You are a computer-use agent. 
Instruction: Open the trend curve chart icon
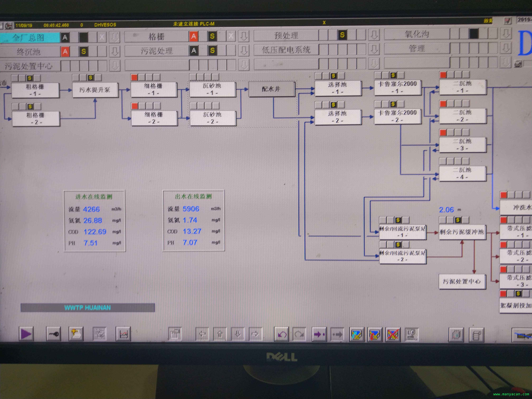123,334
